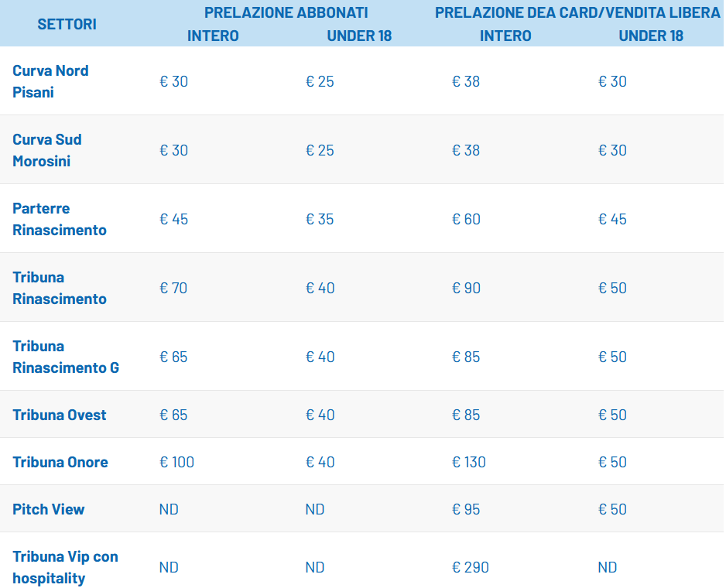Click the SETTORI column header
The image size is (726, 588).
coord(67,24)
